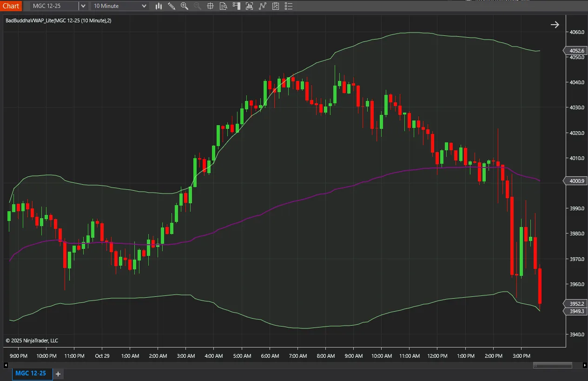Click the horizontal scrollbar thumb at the bottom
This screenshot has height=381, width=588.
coord(552,365)
